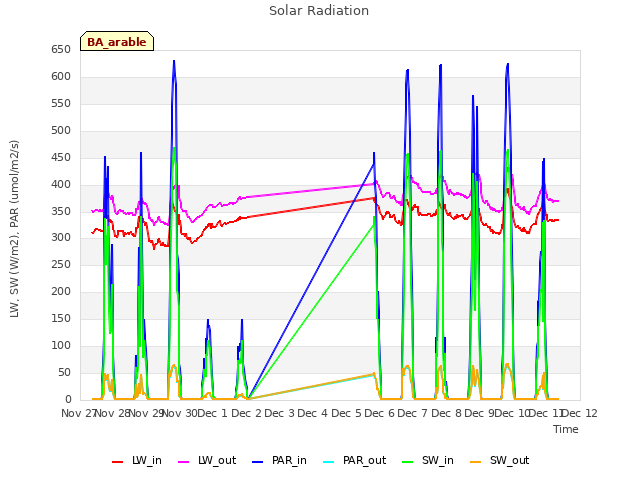Screen dimensions: 640x480
Task: Click the 300 y-axis tick label
Action: point(61,238)
